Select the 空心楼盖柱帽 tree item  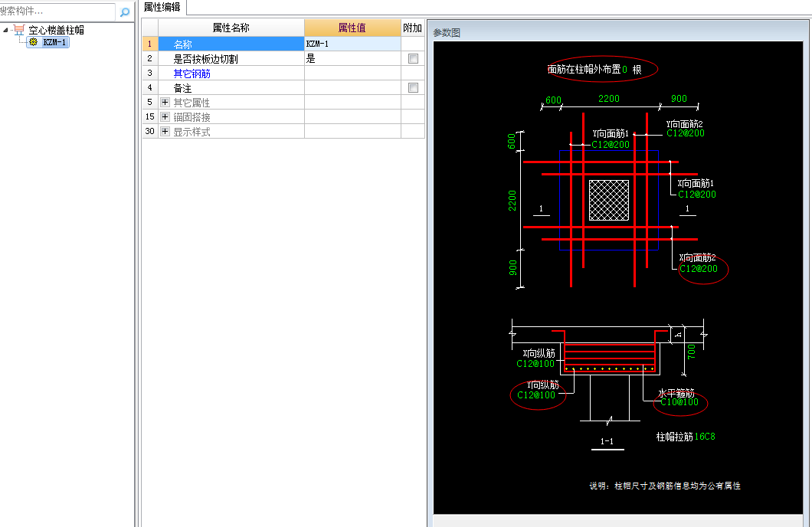point(56,30)
